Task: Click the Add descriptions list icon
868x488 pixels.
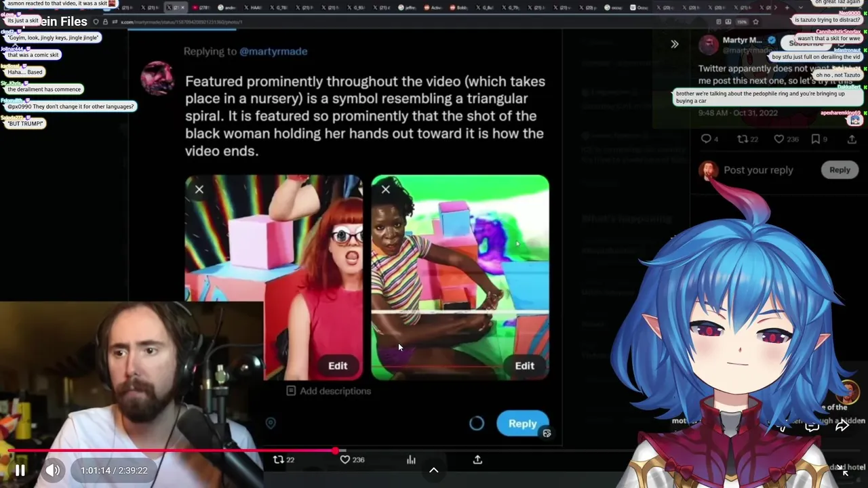Action: (x=291, y=391)
